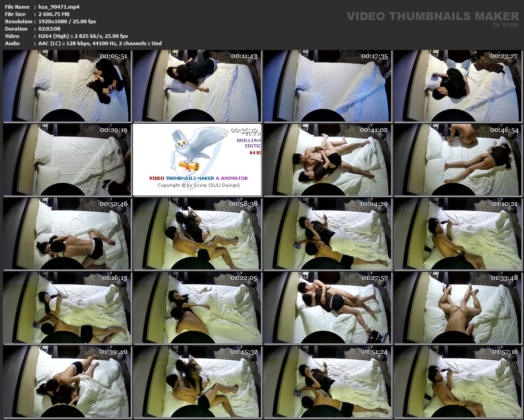
Task: Click the frame marked 01:51:24
Action: (x=327, y=382)
